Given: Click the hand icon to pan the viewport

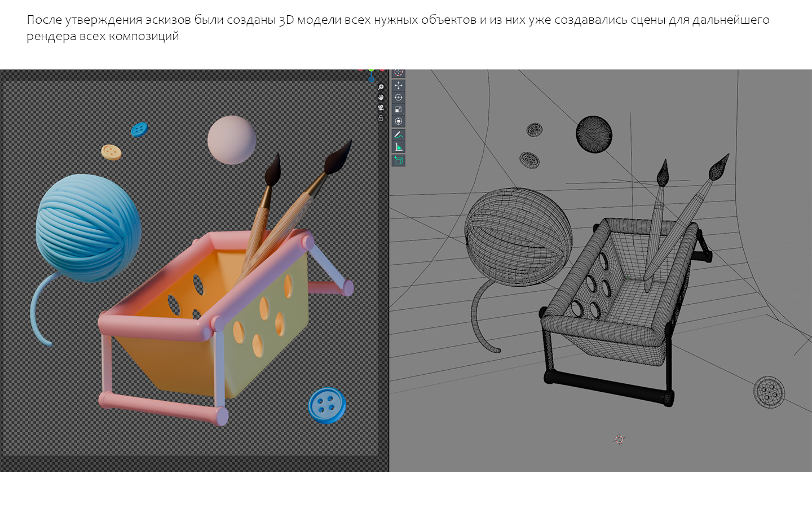Looking at the screenshot, I should click(381, 98).
